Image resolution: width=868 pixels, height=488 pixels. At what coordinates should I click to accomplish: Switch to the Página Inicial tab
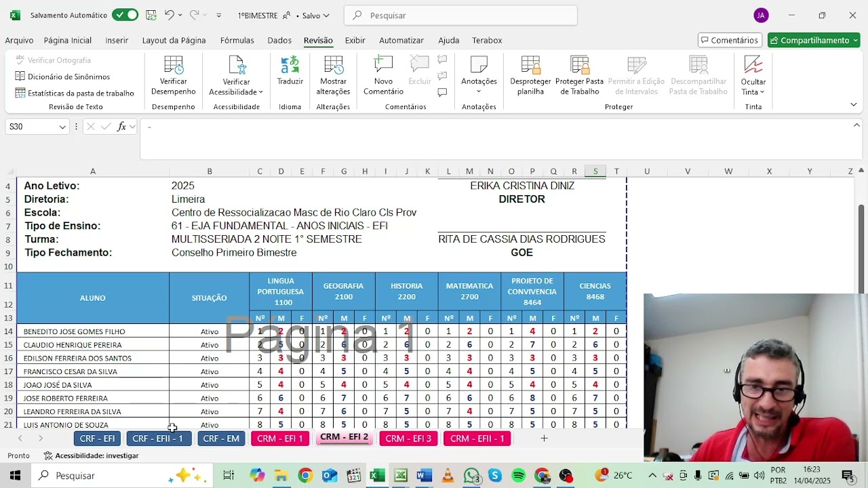point(68,41)
